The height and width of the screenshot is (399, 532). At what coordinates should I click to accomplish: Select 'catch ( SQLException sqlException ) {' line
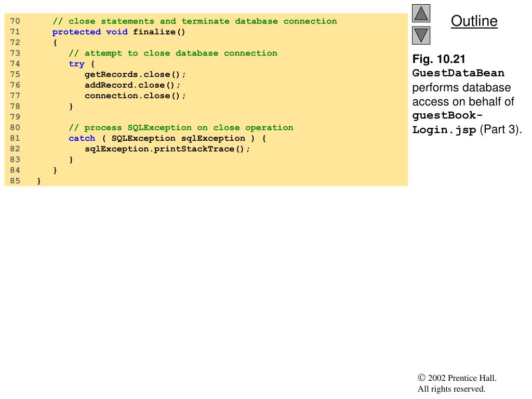pos(167,138)
